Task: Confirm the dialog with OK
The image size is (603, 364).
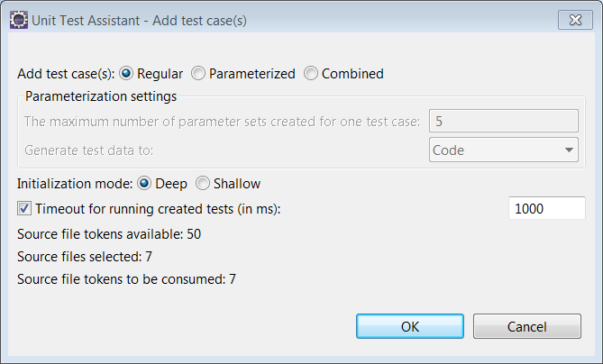Action: point(410,326)
